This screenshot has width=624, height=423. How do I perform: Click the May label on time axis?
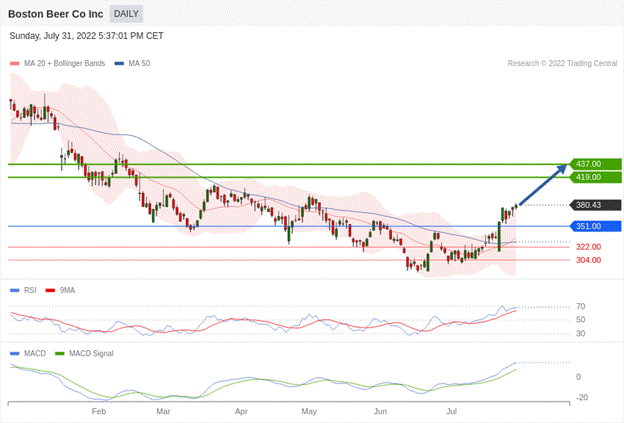309,411
